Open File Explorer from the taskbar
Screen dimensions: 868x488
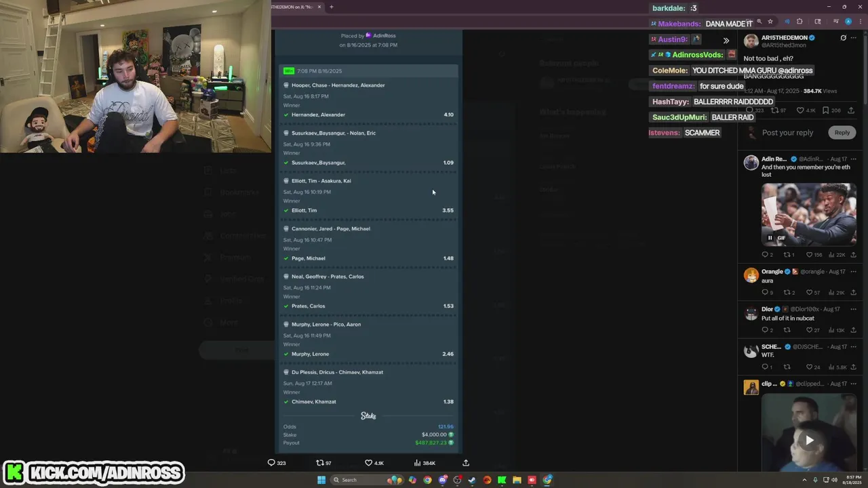[517, 480]
